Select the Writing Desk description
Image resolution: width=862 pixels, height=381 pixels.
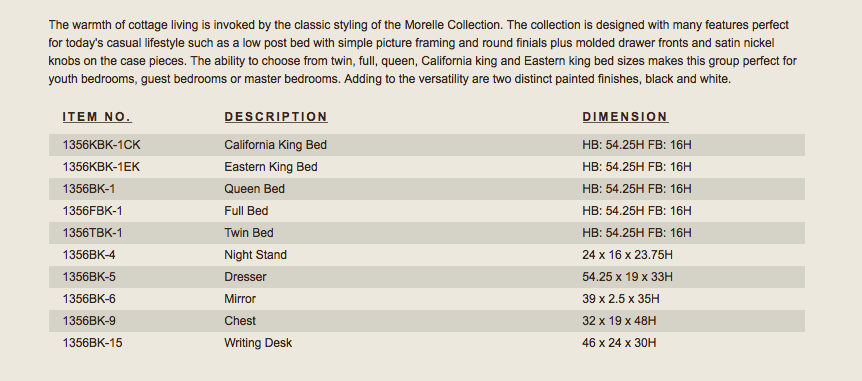point(258,343)
